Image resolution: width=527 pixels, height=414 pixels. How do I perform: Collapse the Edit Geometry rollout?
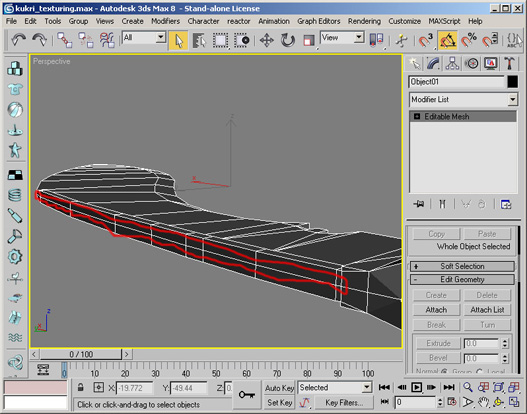462,280
